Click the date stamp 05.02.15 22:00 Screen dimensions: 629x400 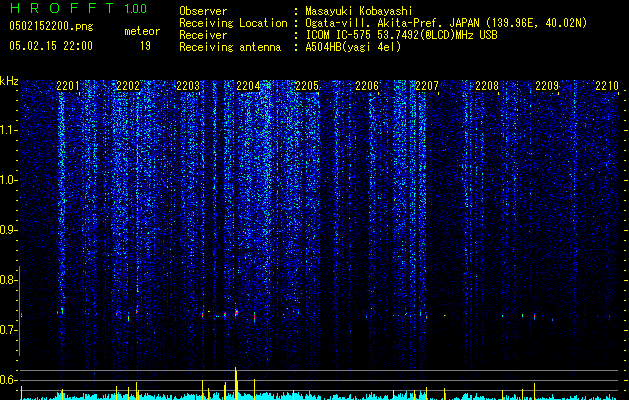tap(51, 46)
